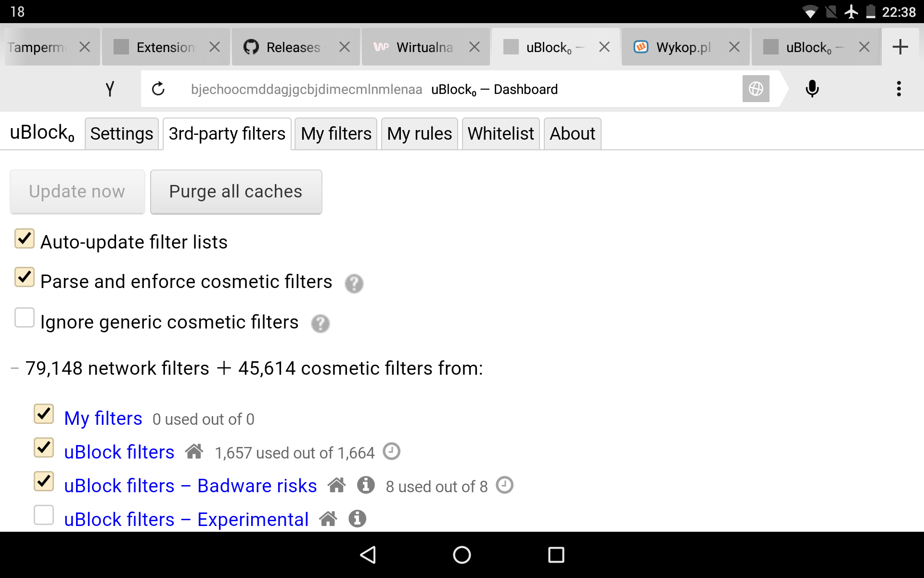The image size is (924, 578).
Task: Open help icon for cosmetic filters option
Action: point(355,284)
